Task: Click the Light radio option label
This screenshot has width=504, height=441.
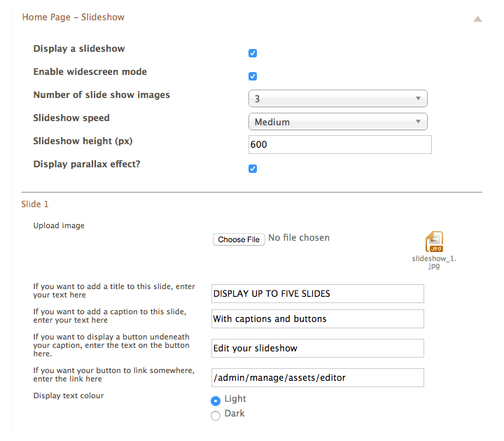Action: coord(235,399)
